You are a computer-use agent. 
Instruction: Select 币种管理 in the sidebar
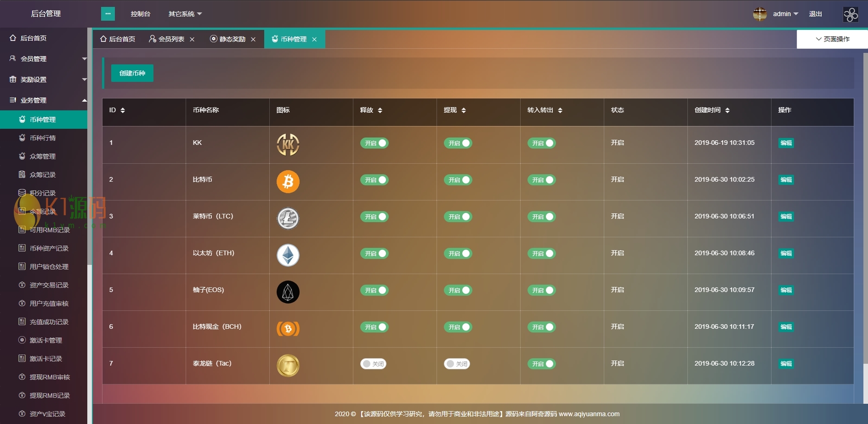coord(44,120)
